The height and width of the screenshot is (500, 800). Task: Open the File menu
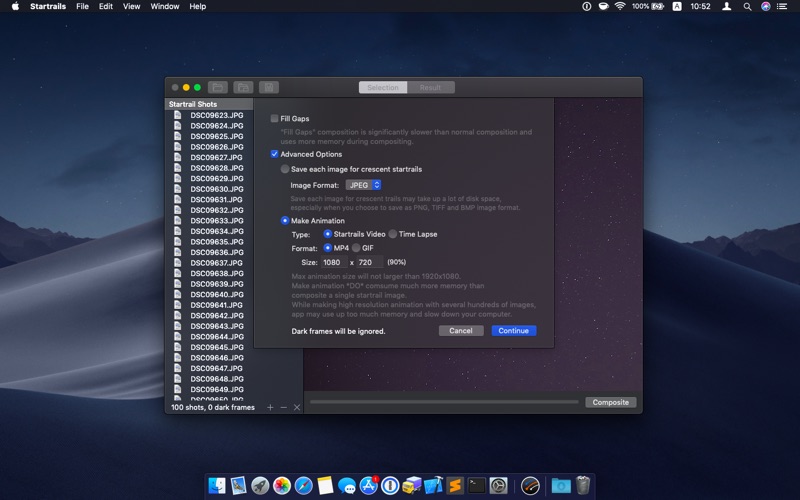coord(82,7)
